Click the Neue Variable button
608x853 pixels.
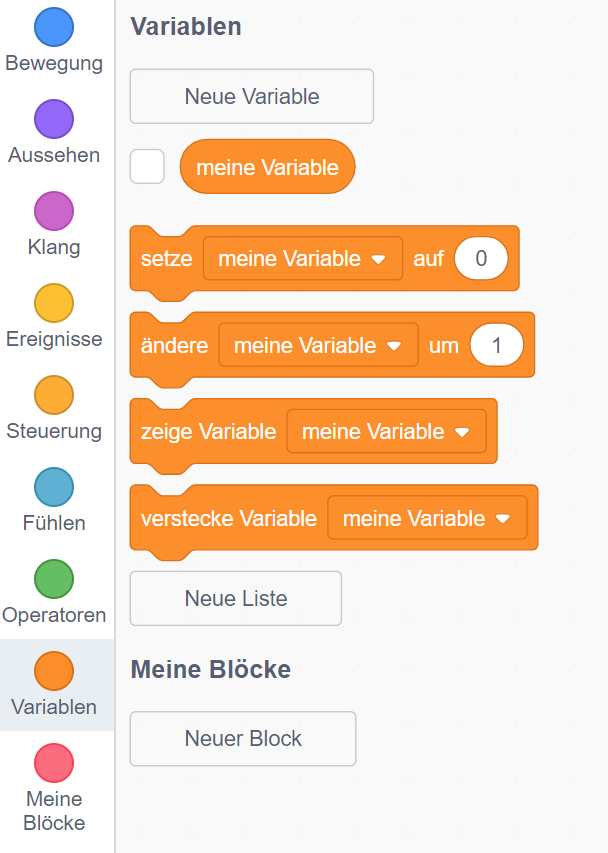tap(252, 96)
